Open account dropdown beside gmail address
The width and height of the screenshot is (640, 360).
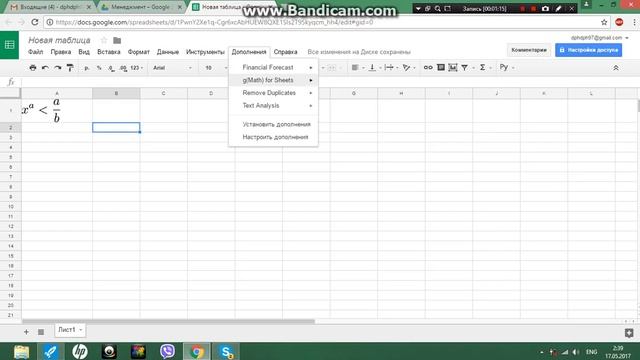pyautogui.click(x=627, y=38)
